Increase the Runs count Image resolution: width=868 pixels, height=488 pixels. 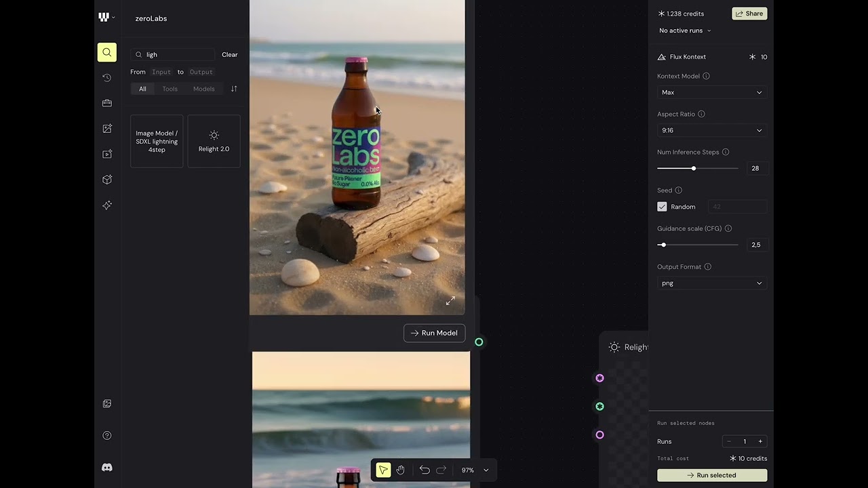(x=760, y=441)
